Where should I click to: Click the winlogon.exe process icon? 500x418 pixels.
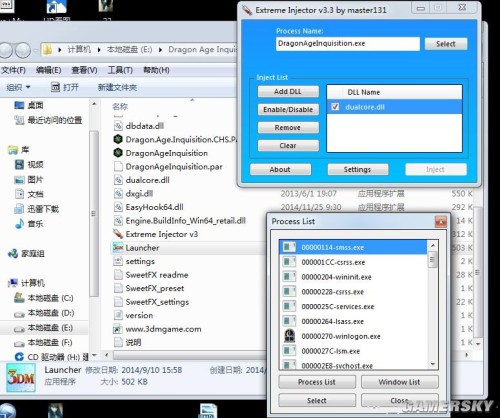coord(289,336)
